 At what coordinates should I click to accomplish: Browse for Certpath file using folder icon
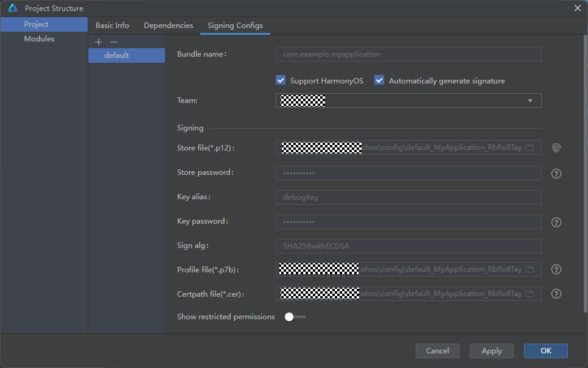click(x=530, y=294)
